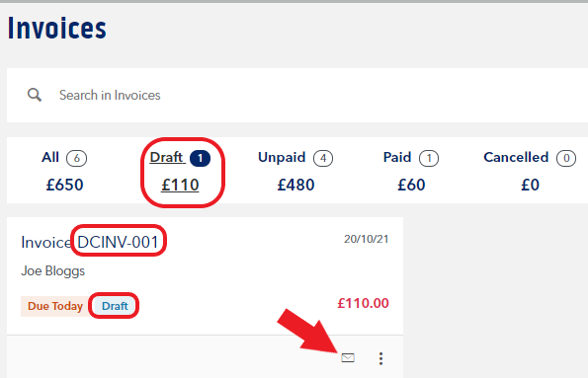Select the Draft invoices tab
The width and height of the screenshot is (588, 378).
pos(180,171)
